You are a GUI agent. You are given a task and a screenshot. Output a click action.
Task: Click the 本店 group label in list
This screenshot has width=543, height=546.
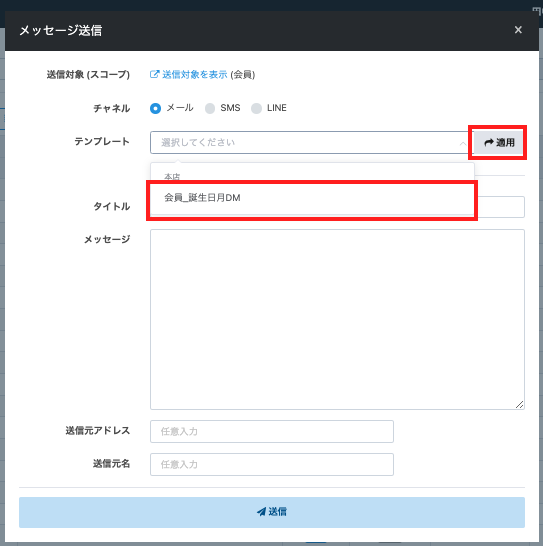coord(172,177)
